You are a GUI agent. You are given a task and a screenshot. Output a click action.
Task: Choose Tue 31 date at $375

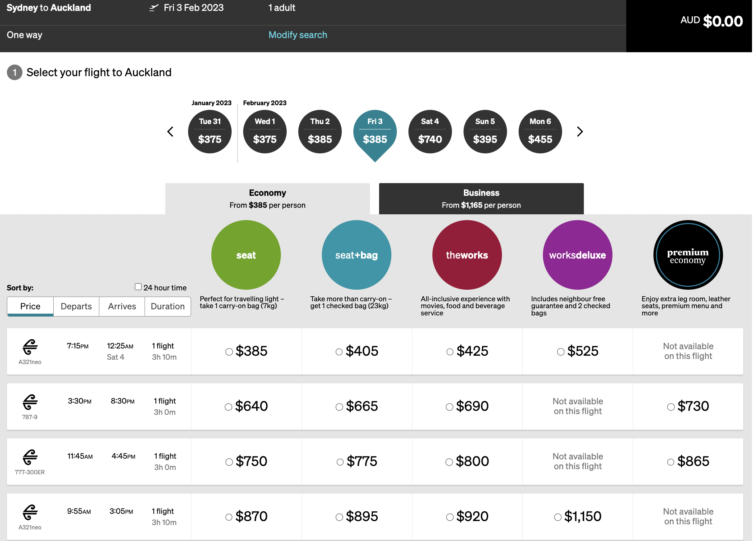[x=210, y=132]
